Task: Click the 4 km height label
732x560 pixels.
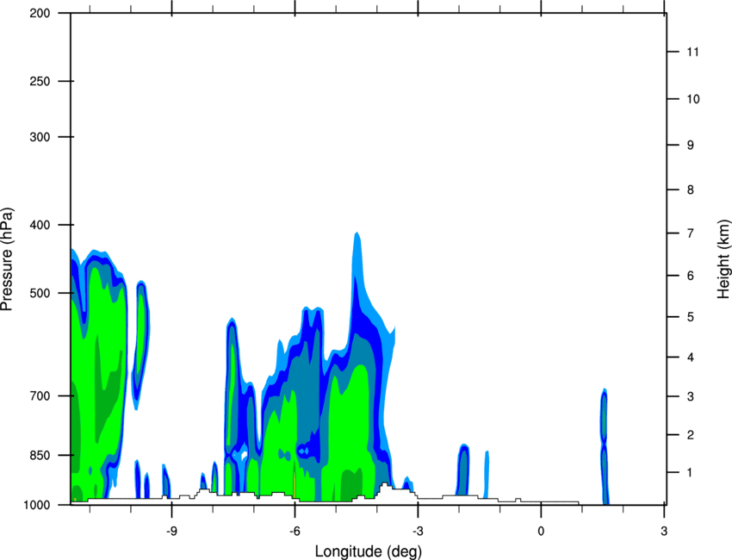Action: pos(691,358)
